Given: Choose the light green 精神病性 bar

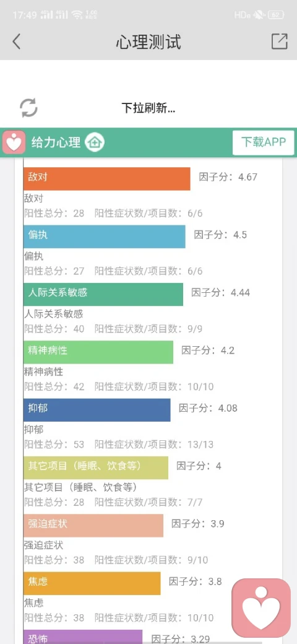Looking at the screenshot, I should (98, 352).
